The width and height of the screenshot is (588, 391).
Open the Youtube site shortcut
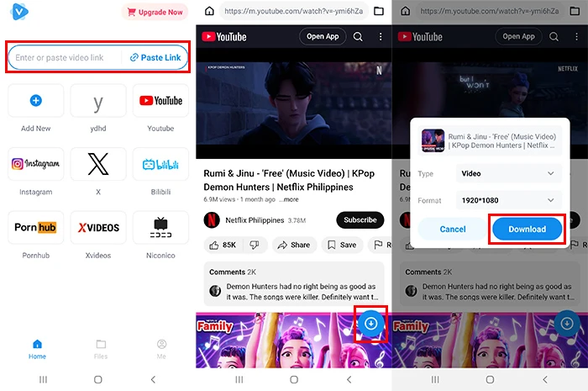(160, 101)
